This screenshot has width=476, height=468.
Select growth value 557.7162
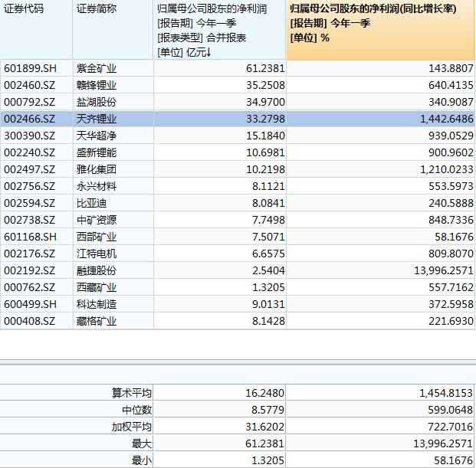pyautogui.click(x=451, y=287)
